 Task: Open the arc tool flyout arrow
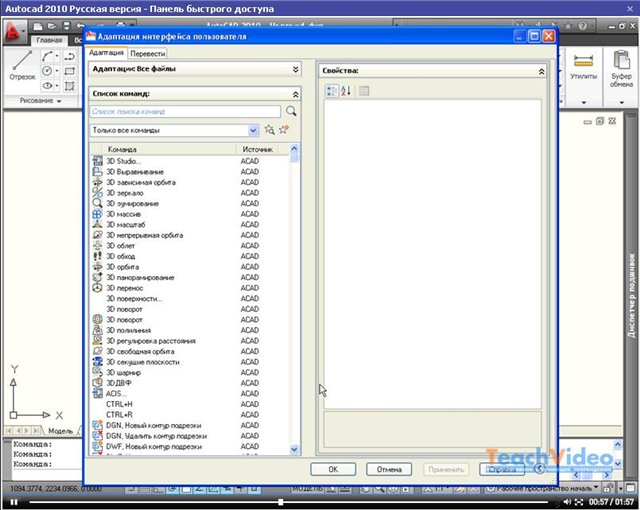(x=57, y=56)
